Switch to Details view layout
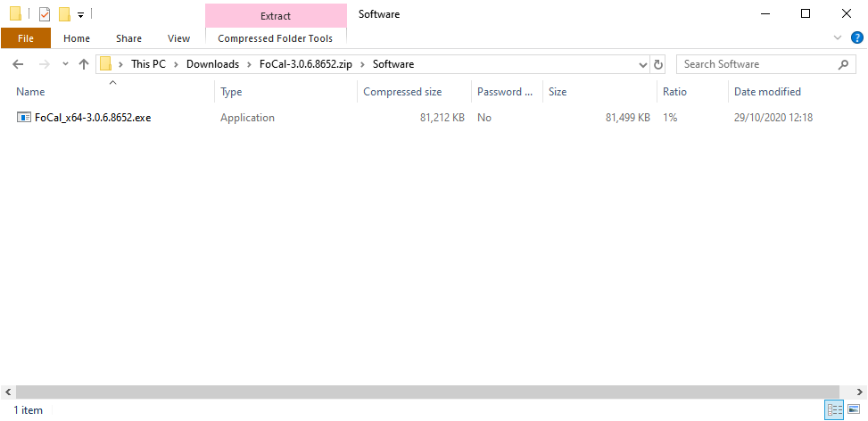Image resolution: width=868 pixels, height=421 pixels. pyautogui.click(x=834, y=410)
